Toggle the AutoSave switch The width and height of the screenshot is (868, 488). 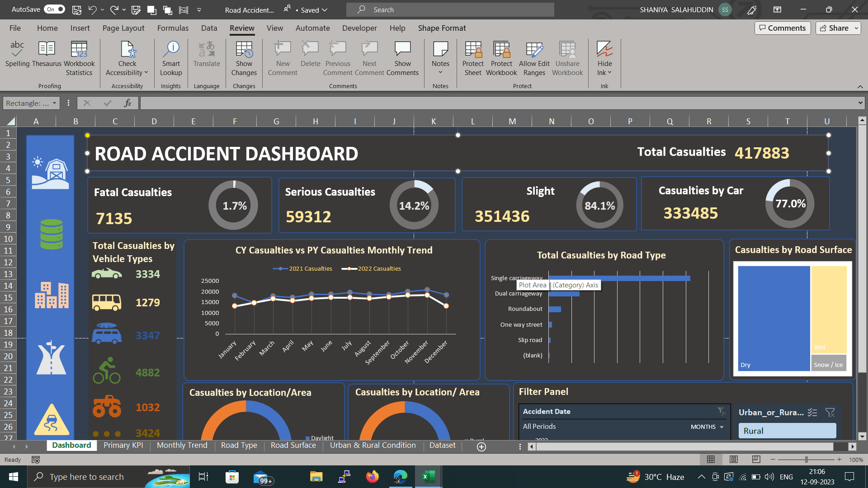point(54,9)
